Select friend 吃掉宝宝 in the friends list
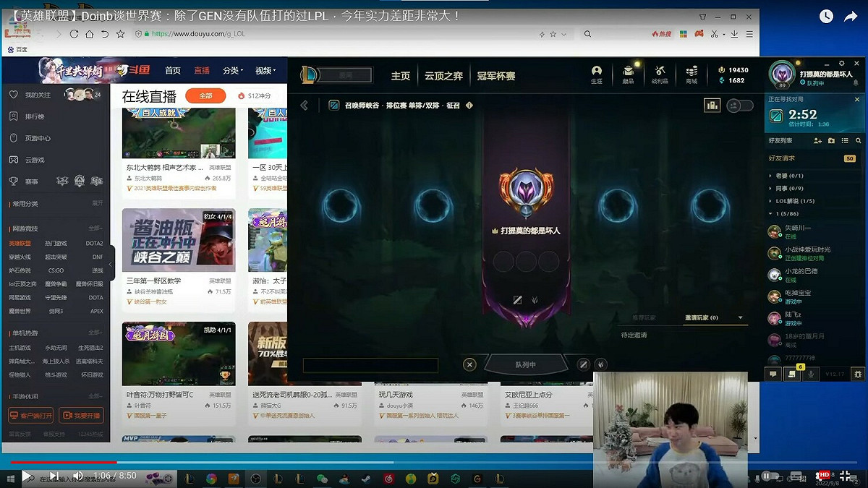The image size is (868, 488). click(x=814, y=296)
